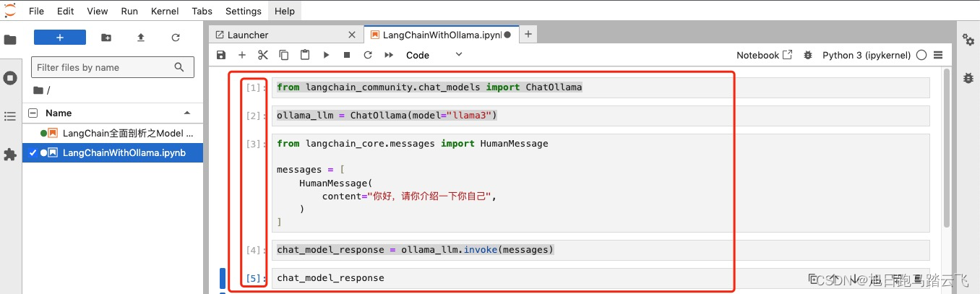Open a new launcher tab with plus
This screenshot has width=980, height=294.
click(528, 34)
